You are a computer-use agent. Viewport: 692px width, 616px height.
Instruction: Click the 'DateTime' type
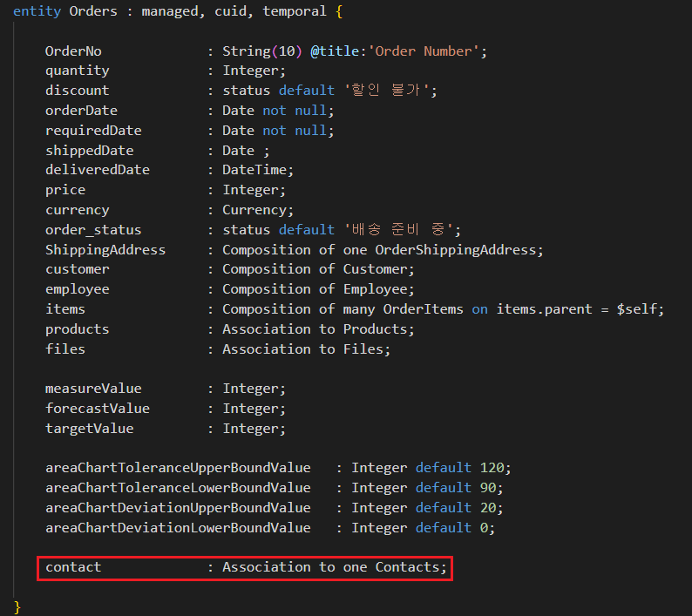(254, 170)
